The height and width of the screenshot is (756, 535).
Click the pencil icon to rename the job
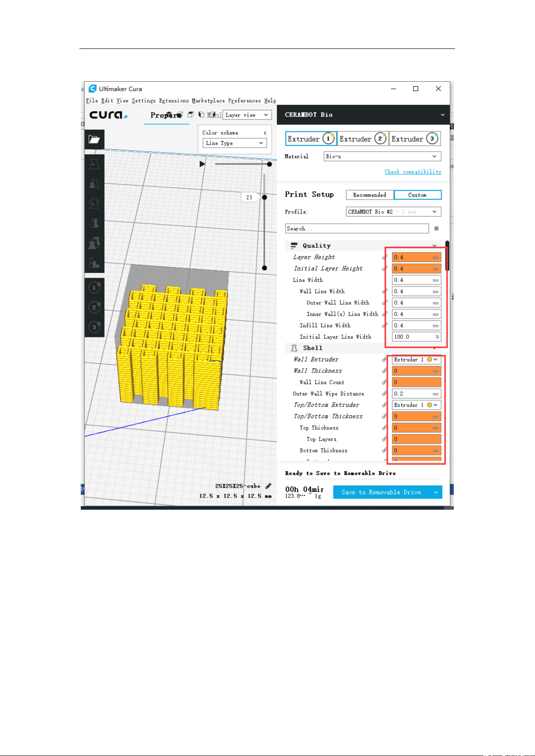click(268, 486)
